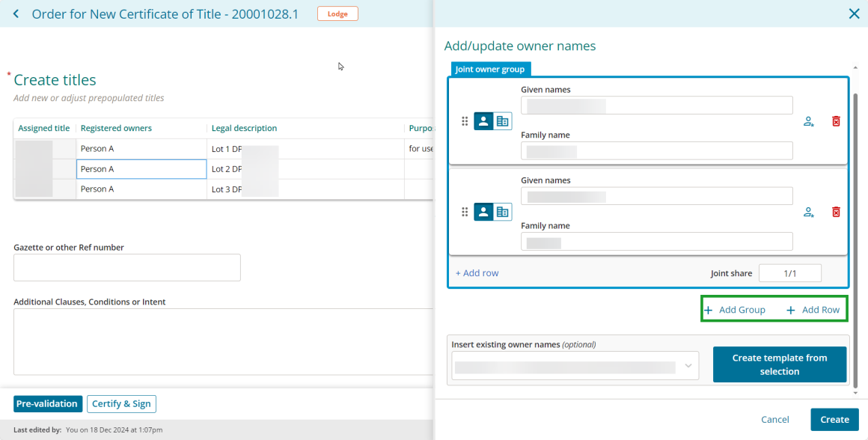Click first owner's Given names field
Image resolution: width=868 pixels, height=440 pixels.
point(656,106)
